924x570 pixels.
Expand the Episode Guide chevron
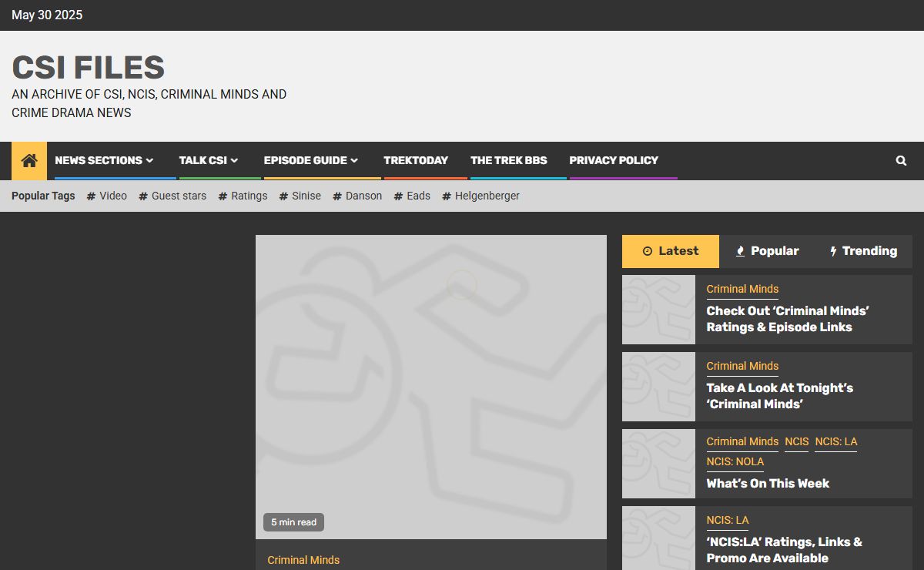coord(354,160)
